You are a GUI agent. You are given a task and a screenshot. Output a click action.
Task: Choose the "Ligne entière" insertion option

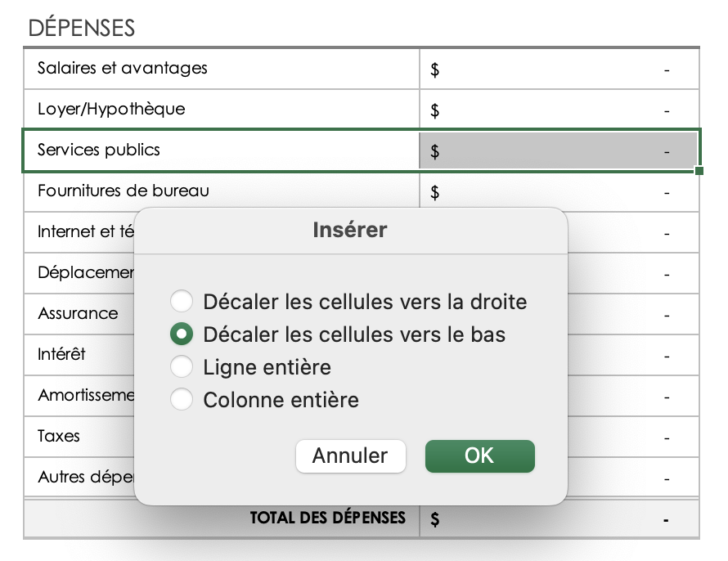(x=182, y=366)
